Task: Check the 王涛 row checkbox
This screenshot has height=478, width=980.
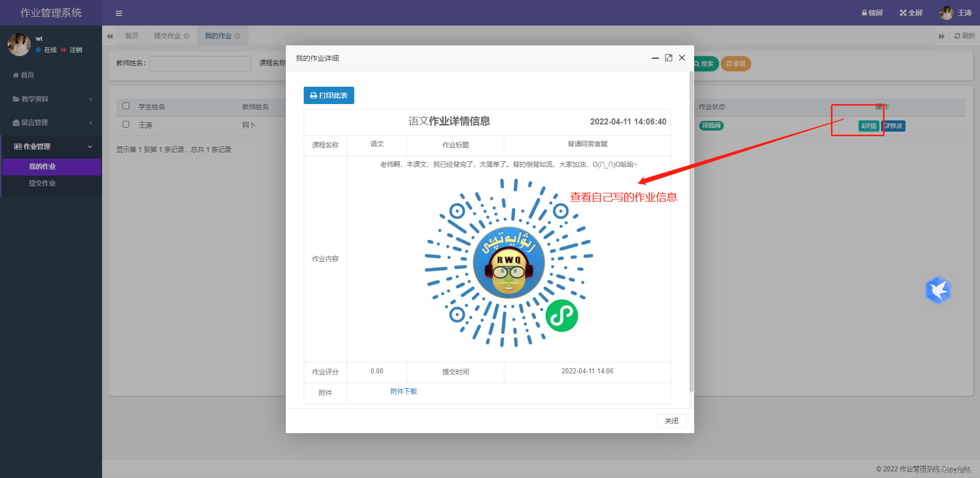Action: point(126,124)
